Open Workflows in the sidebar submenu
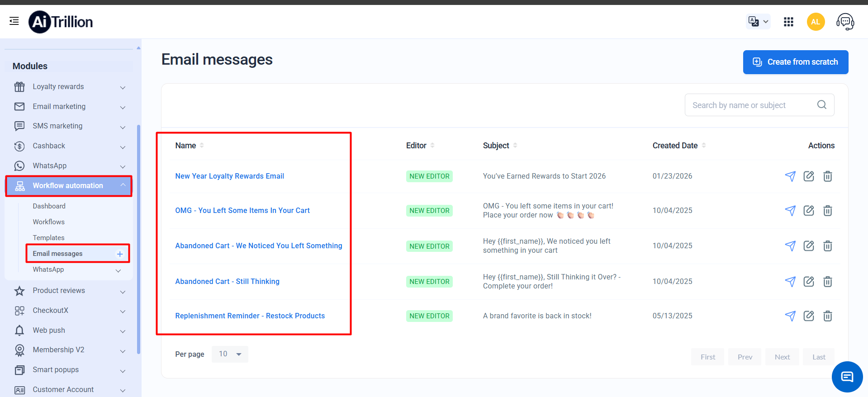 tap(49, 222)
